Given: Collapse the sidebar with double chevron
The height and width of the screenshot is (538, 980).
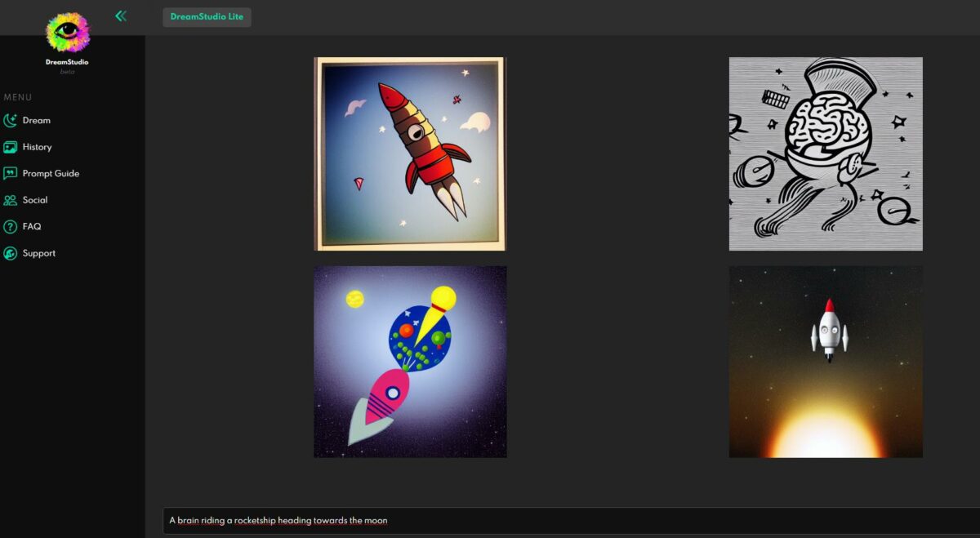Looking at the screenshot, I should pyautogui.click(x=121, y=16).
